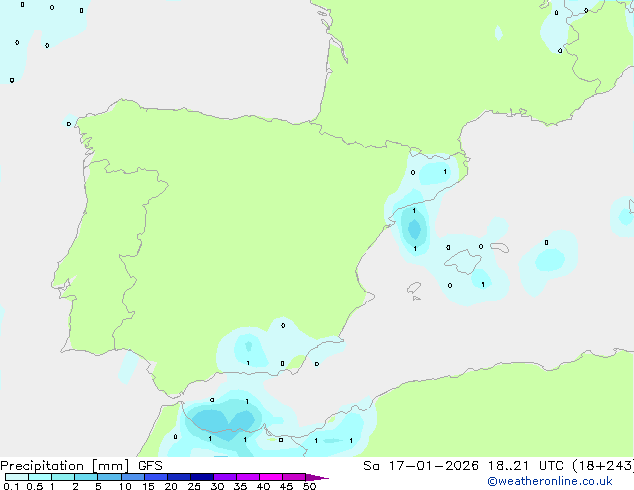634x490 pixels.
Task: Select the 2–5 mm legend swatch
Action: [86, 477]
